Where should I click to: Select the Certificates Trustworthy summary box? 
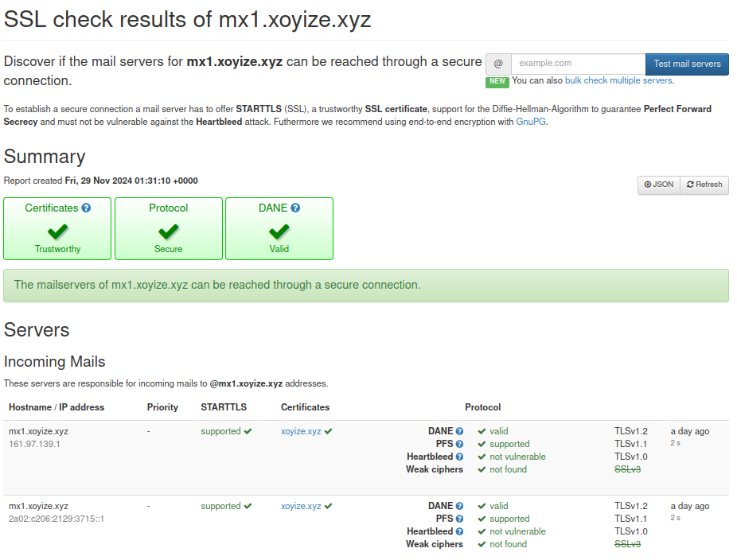pyautogui.click(x=57, y=229)
